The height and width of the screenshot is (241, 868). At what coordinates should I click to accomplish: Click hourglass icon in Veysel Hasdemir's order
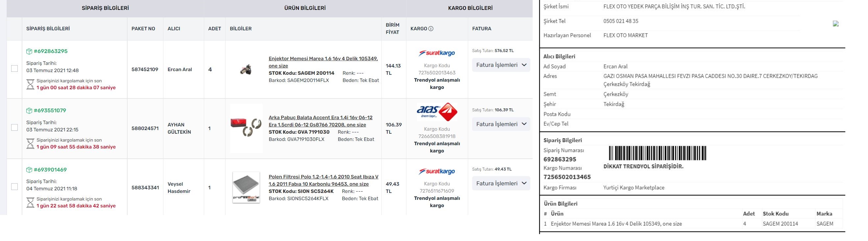[x=30, y=202]
